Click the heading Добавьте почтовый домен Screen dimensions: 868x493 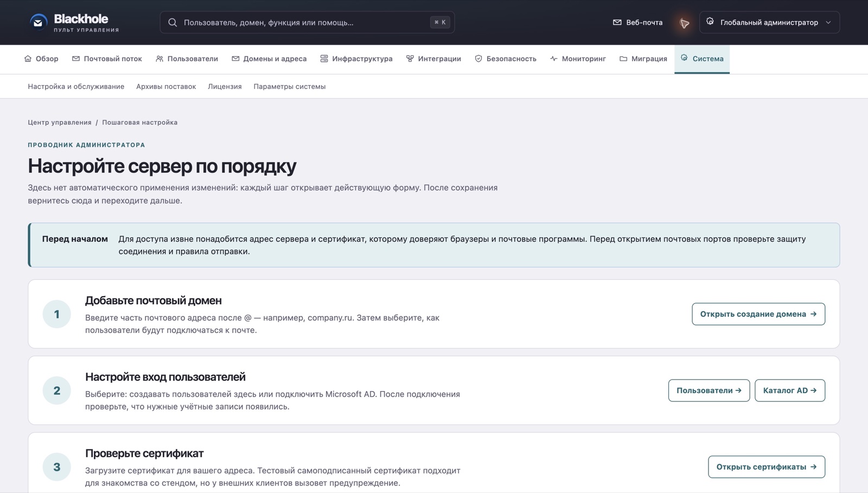[154, 300]
